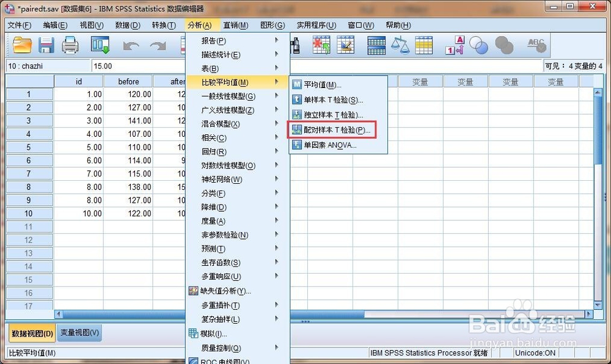Click the Open data file folder icon
This screenshot has width=611, height=364.
(x=22, y=45)
